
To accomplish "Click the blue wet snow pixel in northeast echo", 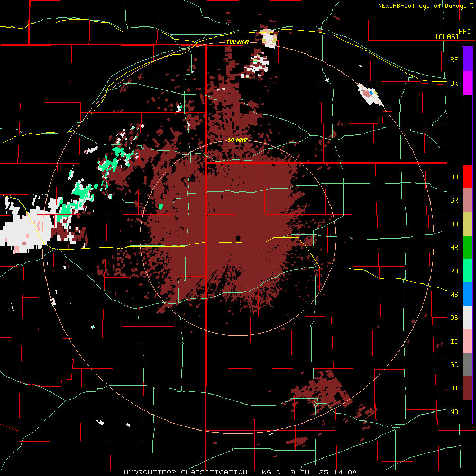I will (371, 92).
